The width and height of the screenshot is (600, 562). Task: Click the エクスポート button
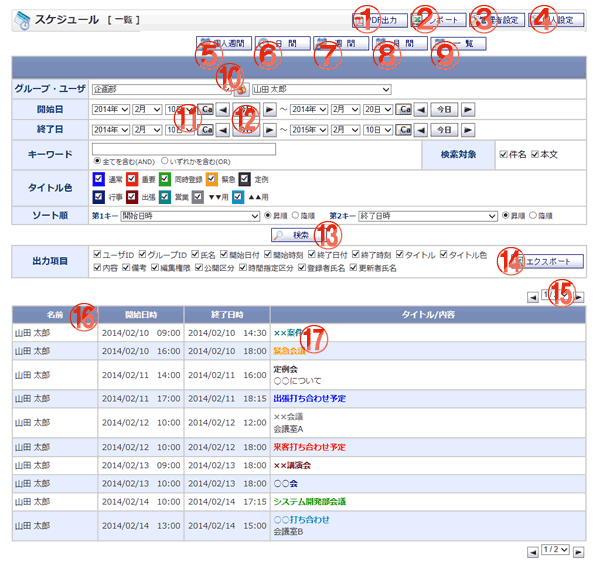click(x=547, y=261)
